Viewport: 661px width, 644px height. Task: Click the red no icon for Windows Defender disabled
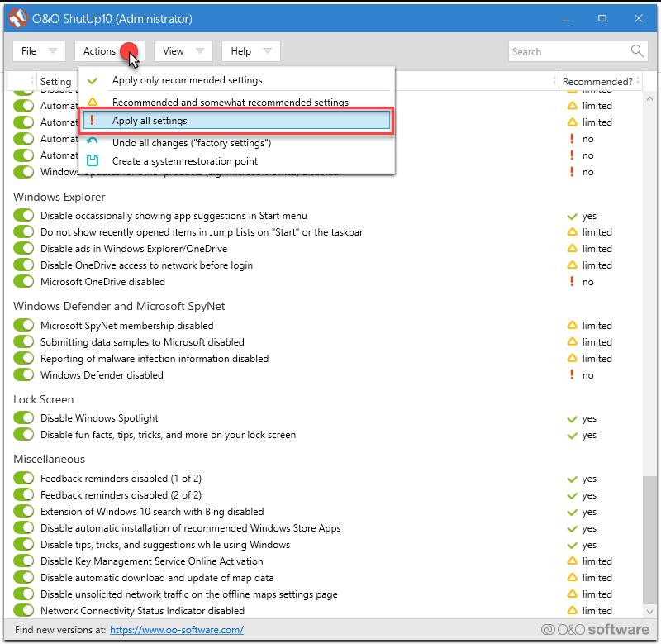pos(572,375)
